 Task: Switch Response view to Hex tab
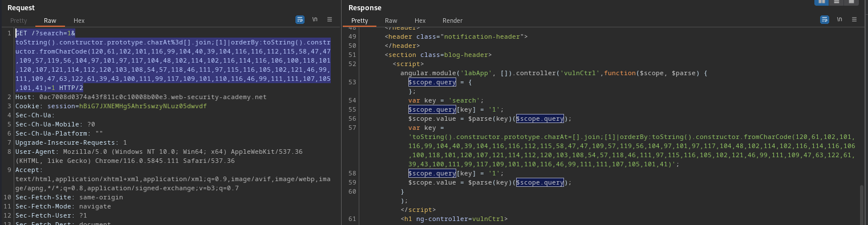click(x=420, y=21)
